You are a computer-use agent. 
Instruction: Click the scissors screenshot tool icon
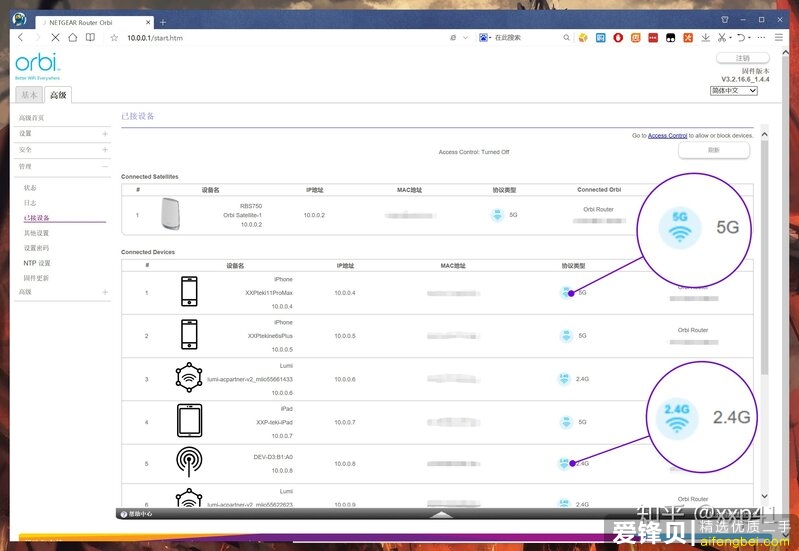(722, 38)
